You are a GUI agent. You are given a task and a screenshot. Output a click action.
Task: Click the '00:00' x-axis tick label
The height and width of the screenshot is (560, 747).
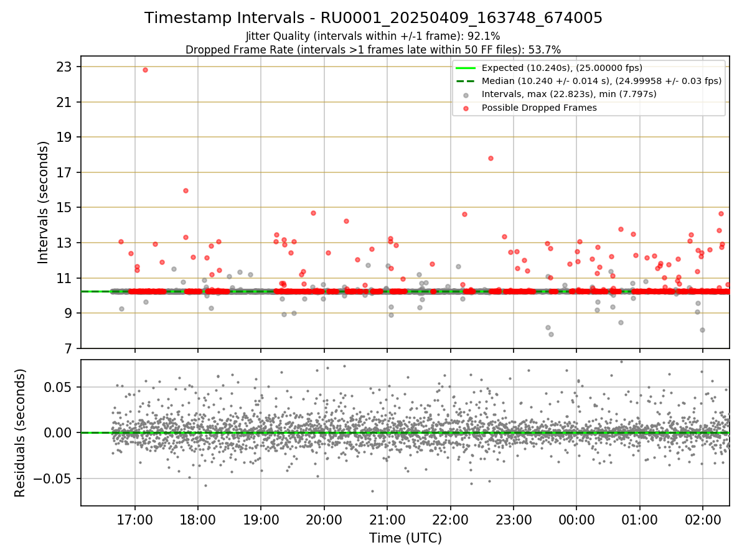pyautogui.click(x=576, y=519)
